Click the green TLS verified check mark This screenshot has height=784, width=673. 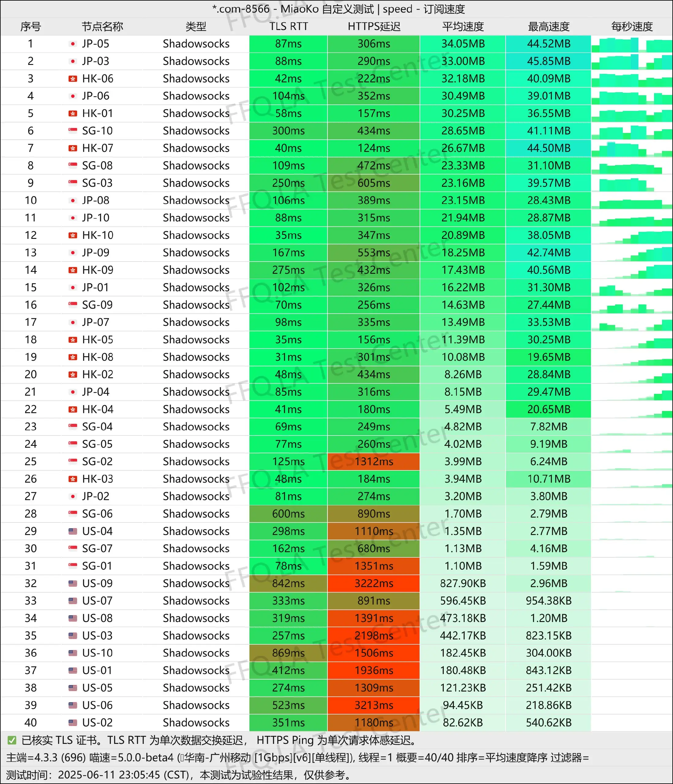[12, 741]
